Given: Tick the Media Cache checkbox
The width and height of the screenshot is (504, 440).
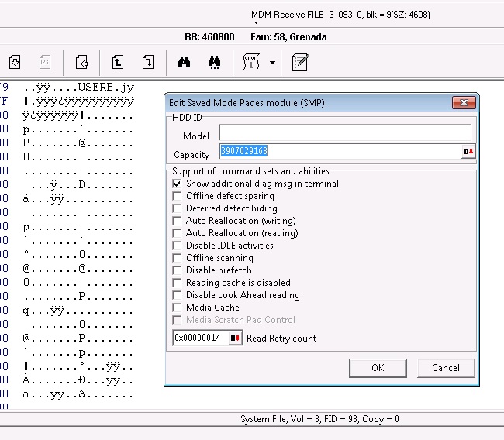Looking at the screenshot, I should [x=177, y=308].
